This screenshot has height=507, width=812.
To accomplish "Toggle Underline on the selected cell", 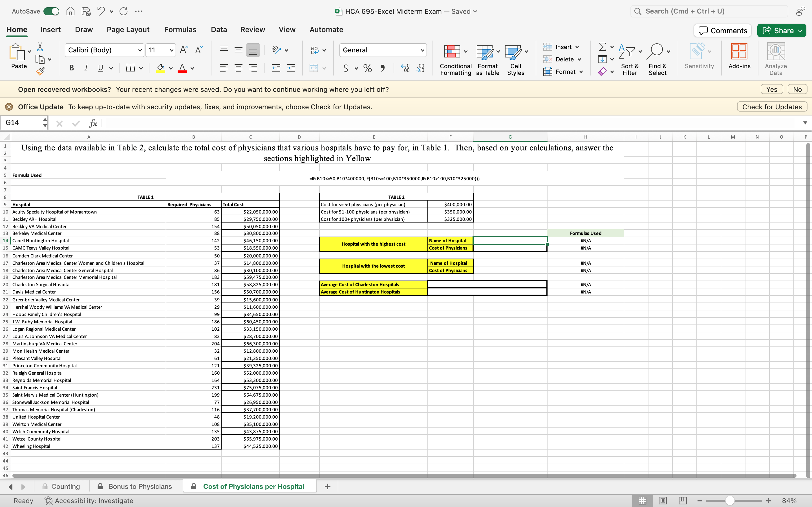I will pyautogui.click(x=100, y=68).
